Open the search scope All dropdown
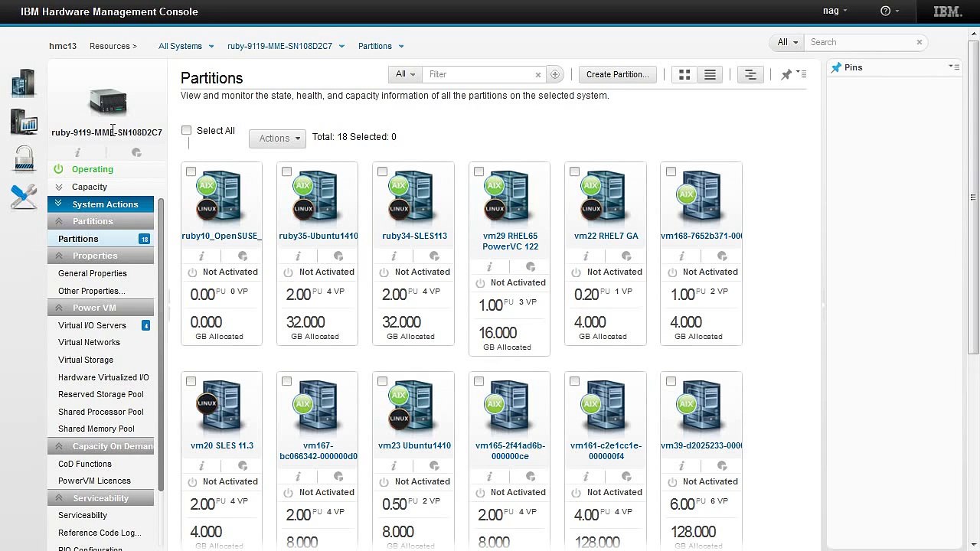Viewport: 980px width, 551px height. 787,42
